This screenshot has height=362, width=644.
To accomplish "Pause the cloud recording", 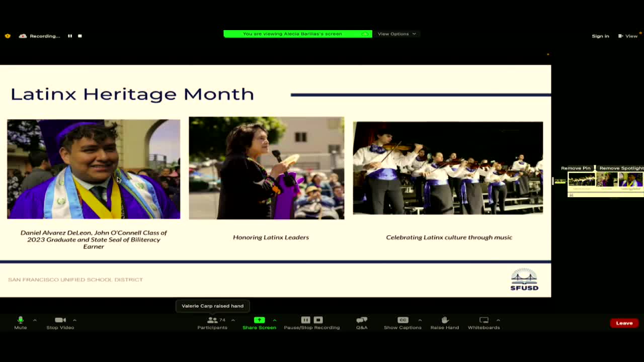I will point(305,319).
